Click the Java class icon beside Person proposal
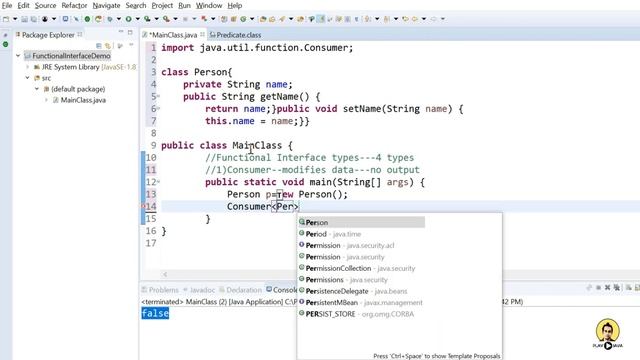The width and height of the screenshot is (640, 360). click(302, 222)
